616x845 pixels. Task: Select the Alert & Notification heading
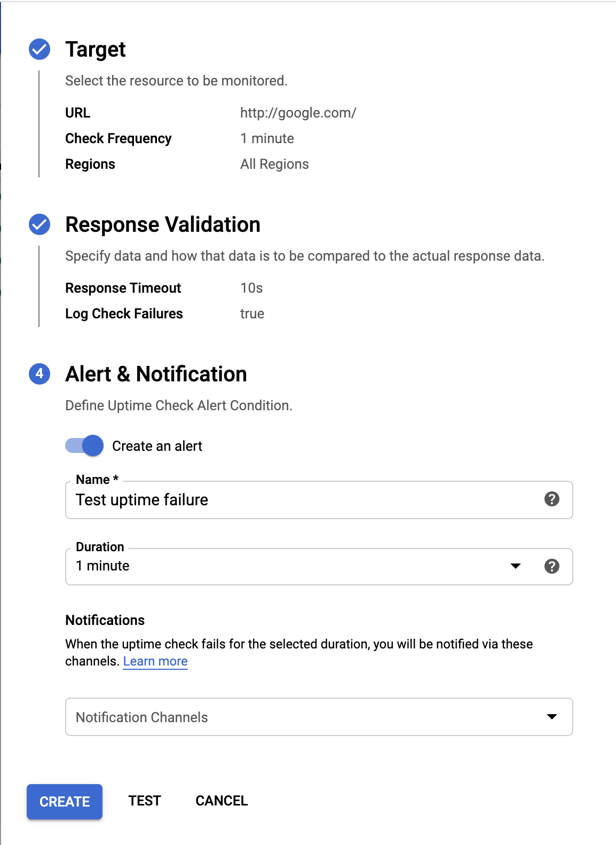point(156,374)
